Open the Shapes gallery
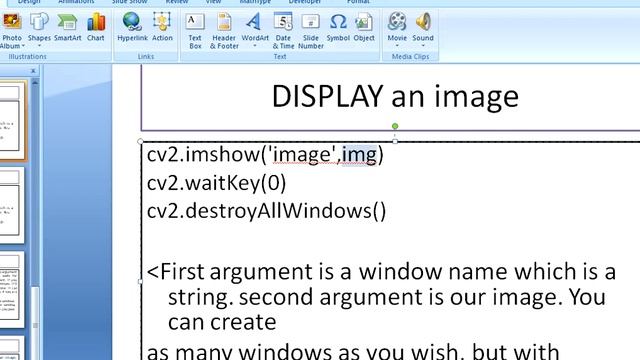Viewport: 640px width, 360px height. (39, 29)
